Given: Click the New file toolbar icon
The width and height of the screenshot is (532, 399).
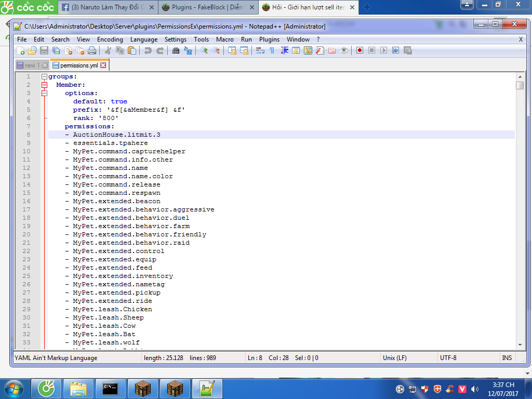Looking at the screenshot, I should click(x=21, y=50).
